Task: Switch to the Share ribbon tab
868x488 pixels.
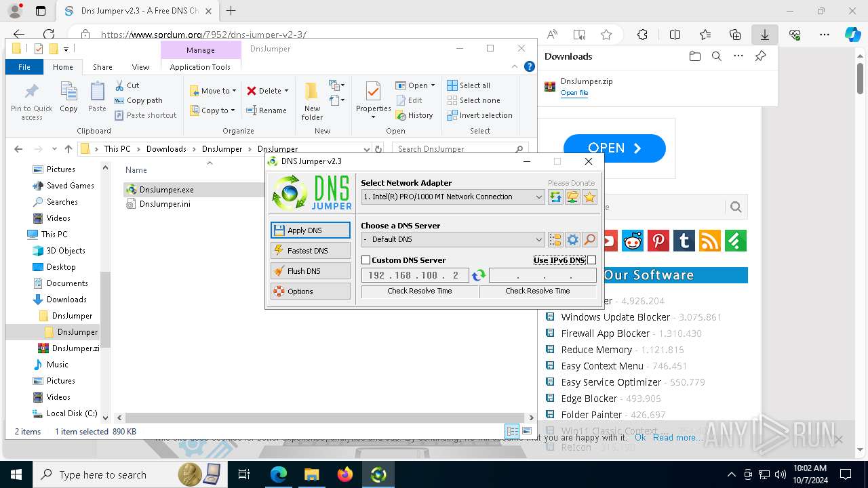Action: [x=102, y=67]
